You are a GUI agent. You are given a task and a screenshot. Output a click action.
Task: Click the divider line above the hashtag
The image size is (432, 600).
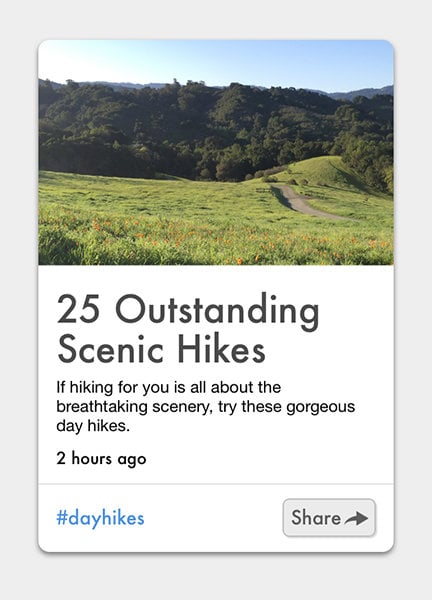click(x=216, y=484)
